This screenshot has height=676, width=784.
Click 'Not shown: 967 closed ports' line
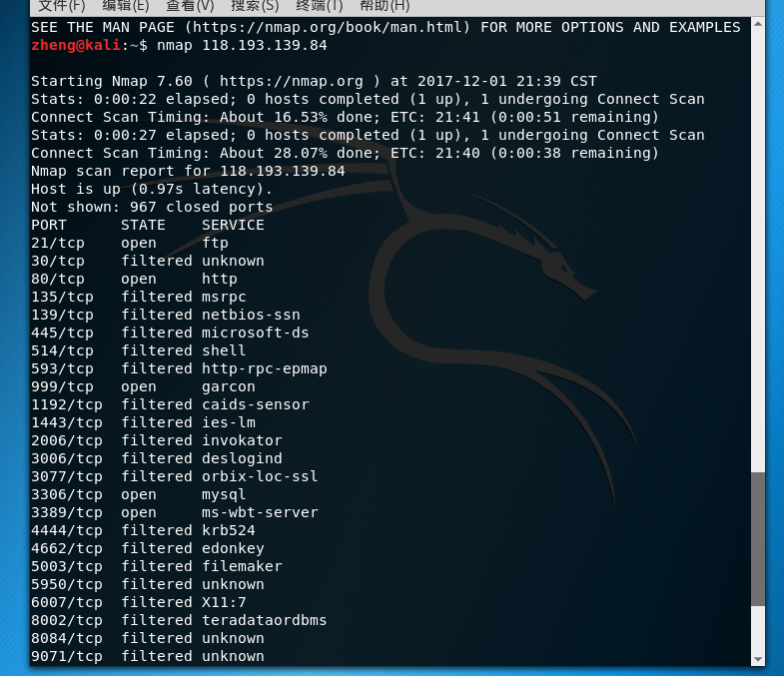pos(152,207)
